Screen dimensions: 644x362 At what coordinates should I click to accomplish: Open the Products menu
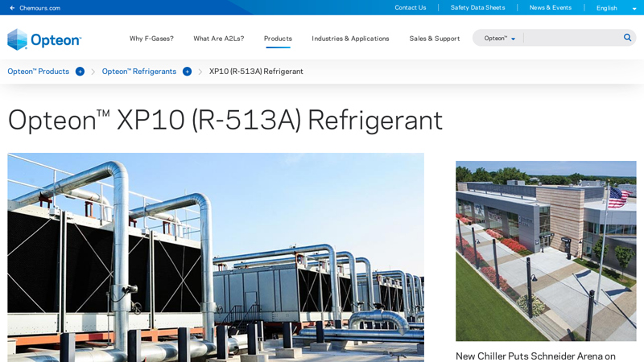click(278, 39)
